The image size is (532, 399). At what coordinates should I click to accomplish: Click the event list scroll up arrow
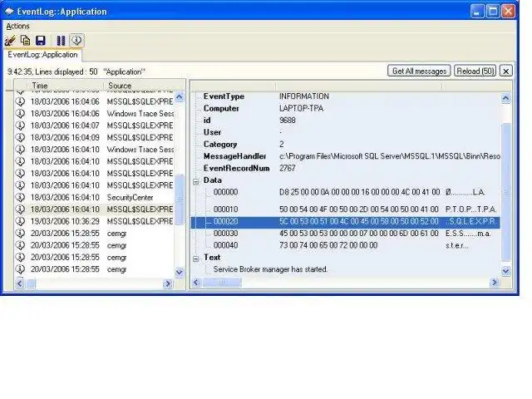point(180,96)
